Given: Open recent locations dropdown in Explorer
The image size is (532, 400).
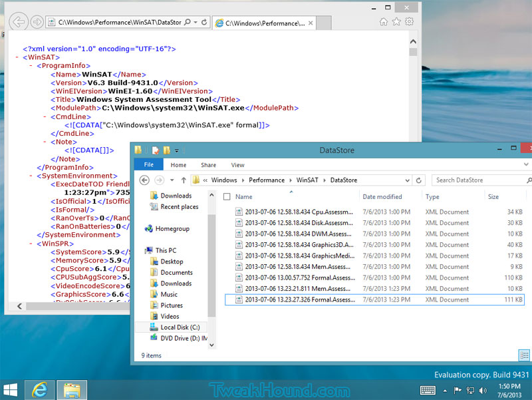Looking at the screenshot, I should [172, 180].
